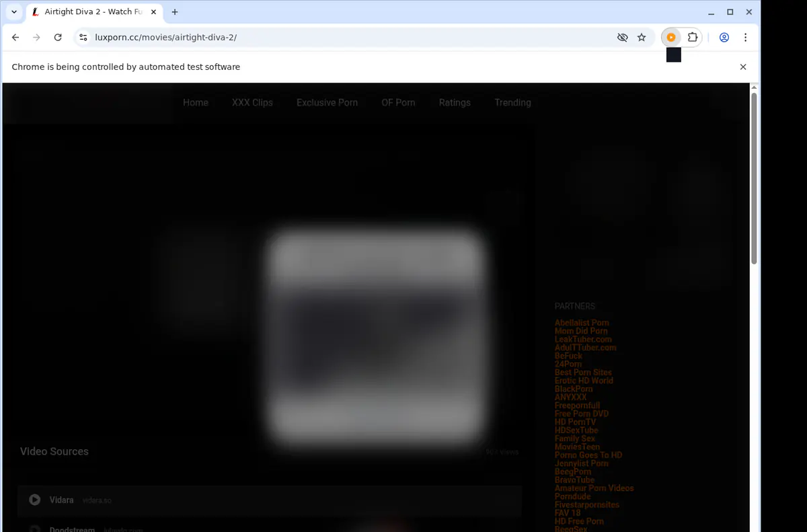Viewport: 807px width, 532px height.
Task: Open the orange extension icon
Action: 671,38
